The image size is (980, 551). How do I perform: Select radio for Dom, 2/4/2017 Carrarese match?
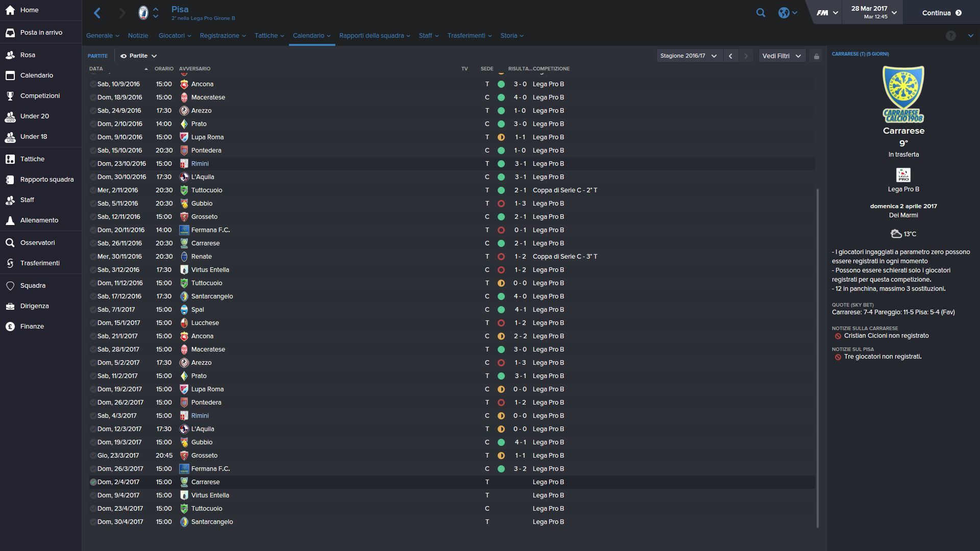93,482
